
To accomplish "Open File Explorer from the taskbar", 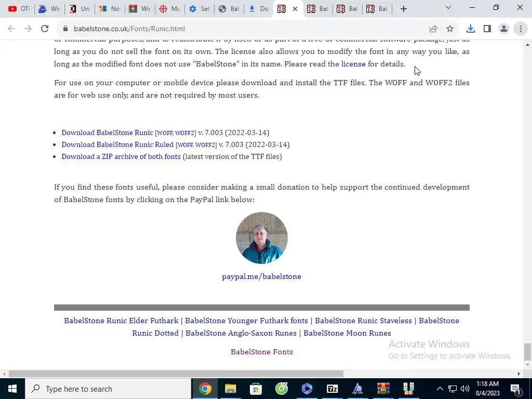I will (x=230, y=389).
